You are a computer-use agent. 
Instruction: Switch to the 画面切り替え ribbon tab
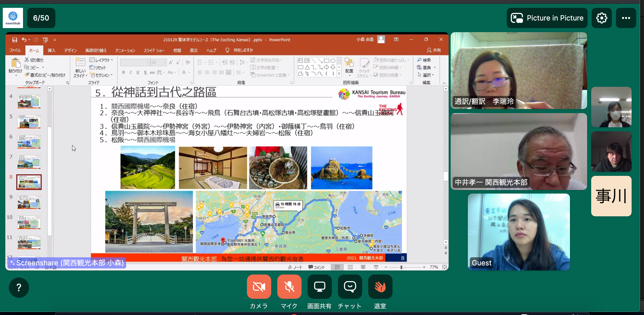pyautogui.click(x=96, y=50)
